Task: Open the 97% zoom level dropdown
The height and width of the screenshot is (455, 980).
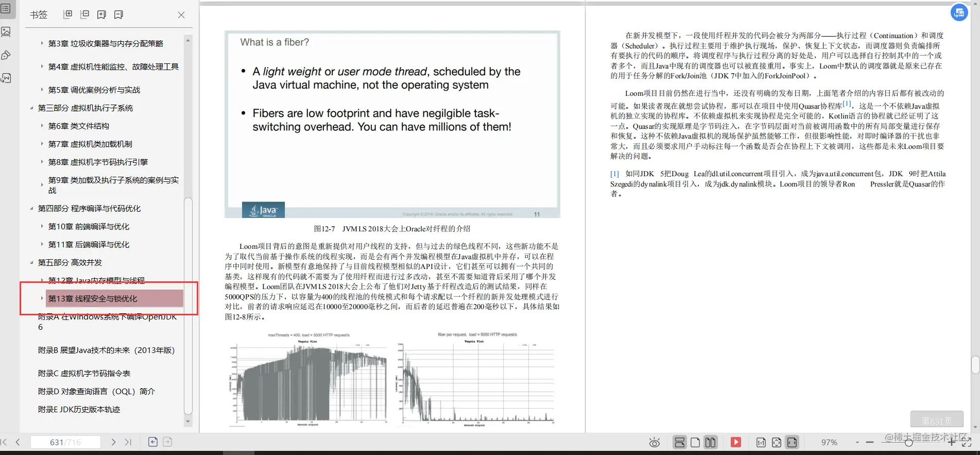Action: (857, 443)
